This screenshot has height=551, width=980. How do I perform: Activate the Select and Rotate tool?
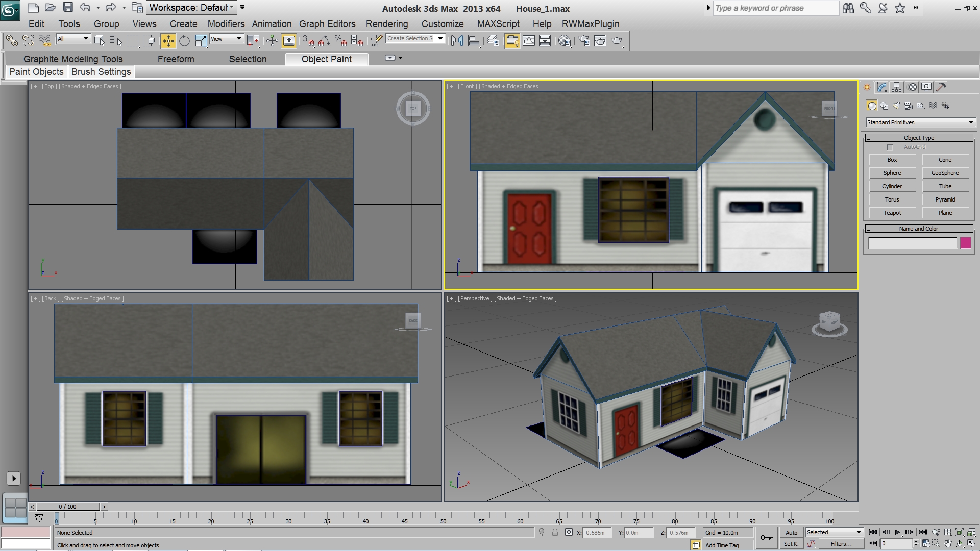tap(184, 41)
